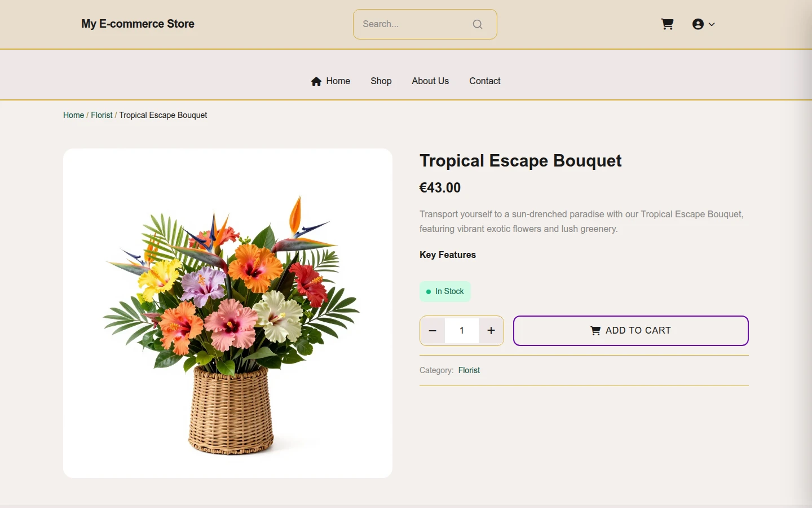Click the search magnifier icon
812x508 pixels.
[478, 24]
